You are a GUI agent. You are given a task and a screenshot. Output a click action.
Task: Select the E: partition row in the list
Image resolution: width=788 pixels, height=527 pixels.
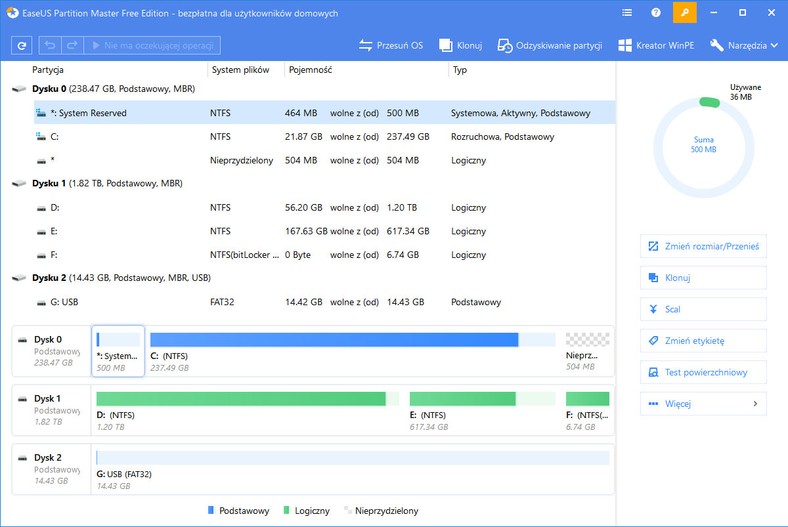point(324,231)
